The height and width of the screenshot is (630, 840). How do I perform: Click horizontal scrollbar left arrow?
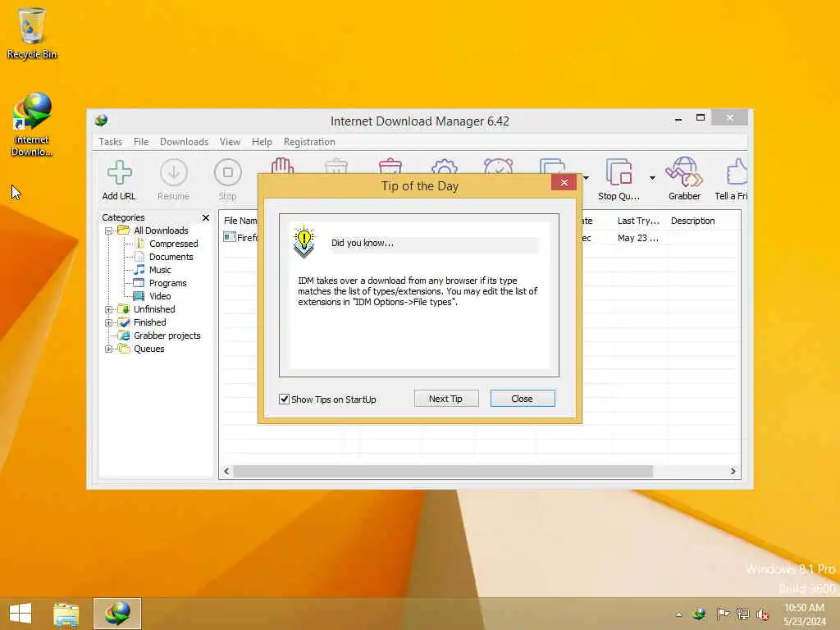[x=226, y=471]
